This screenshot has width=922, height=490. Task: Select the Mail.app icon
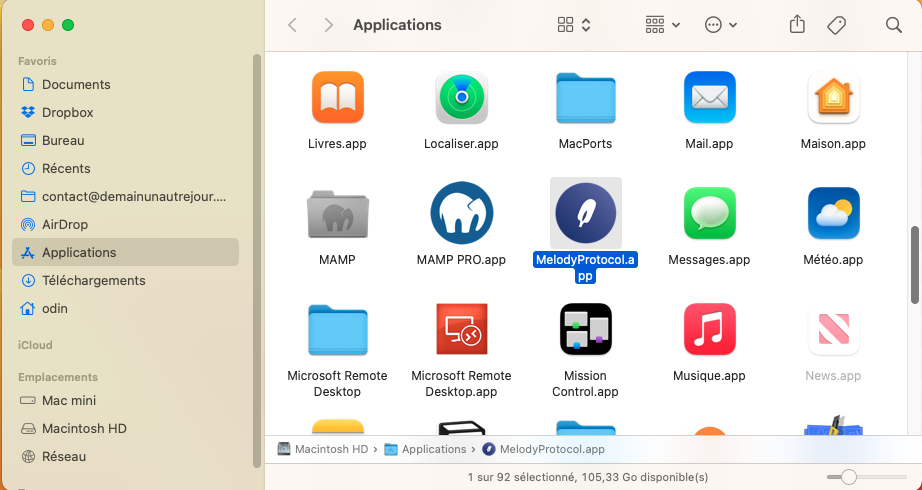pos(709,98)
